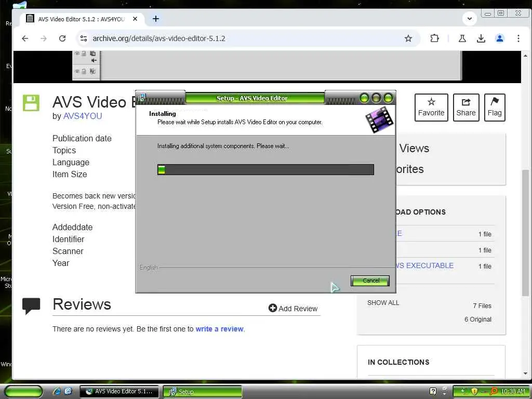
Task: Click the scrollbar up arrow
Action: [525, 55]
